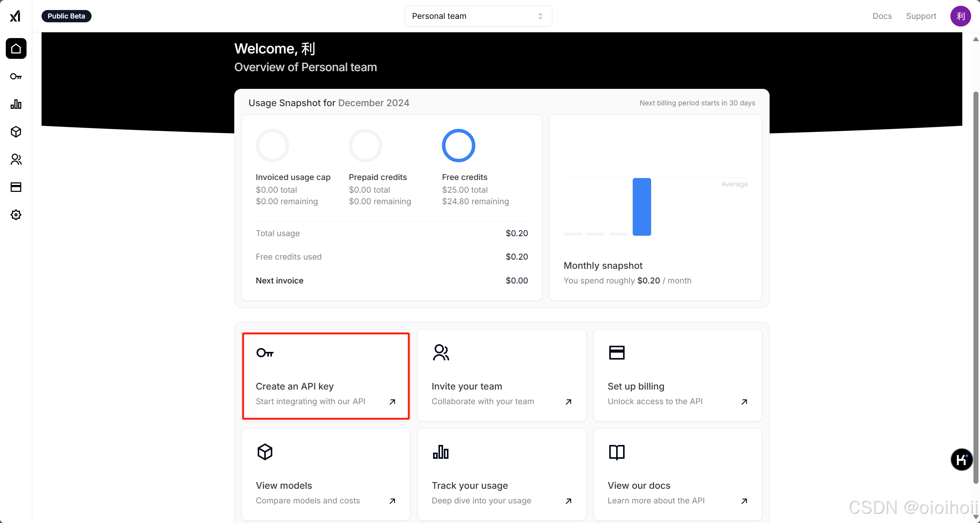Image resolution: width=980 pixels, height=523 pixels.
Task: Click the floating chat widget icon
Action: pos(961,459)
